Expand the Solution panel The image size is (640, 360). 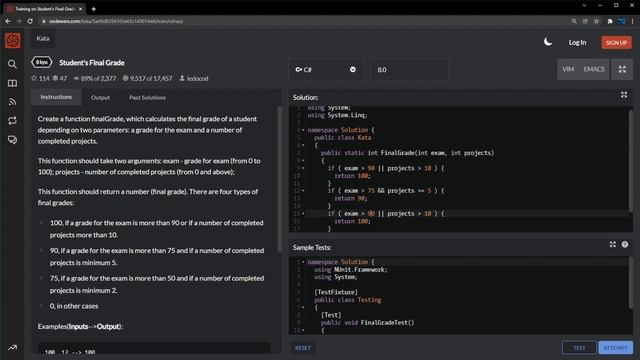tap(624, 95)
